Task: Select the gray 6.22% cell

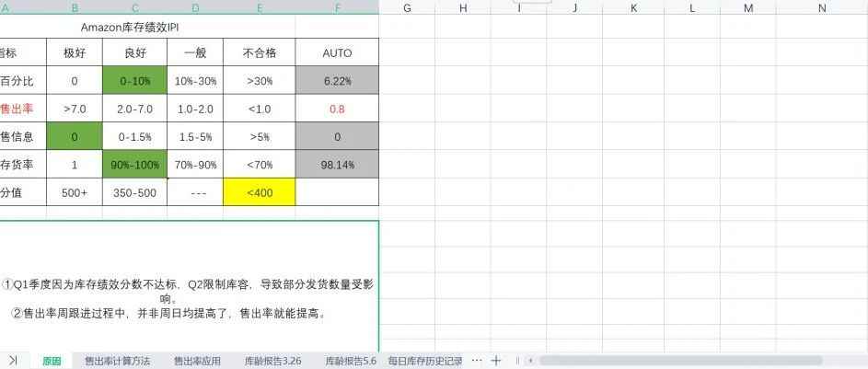Action: point(337,80)
